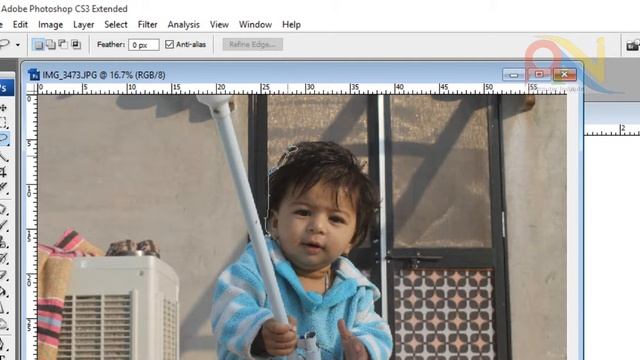Screen dimensions: 640x360
Task: Select the Lasso tool in the toolbox
Action: click(4, 139)
